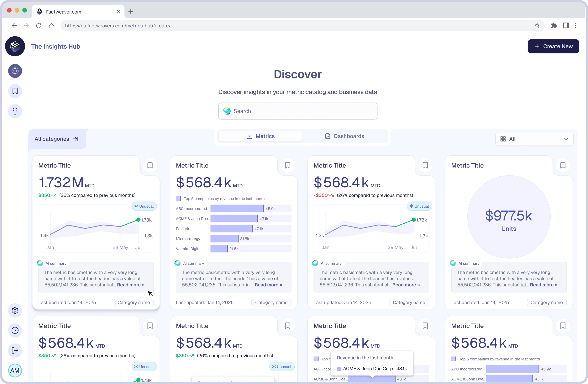Toggle the browser side panel icon
The height and width of the screenshot is (384, 588).
566,25
